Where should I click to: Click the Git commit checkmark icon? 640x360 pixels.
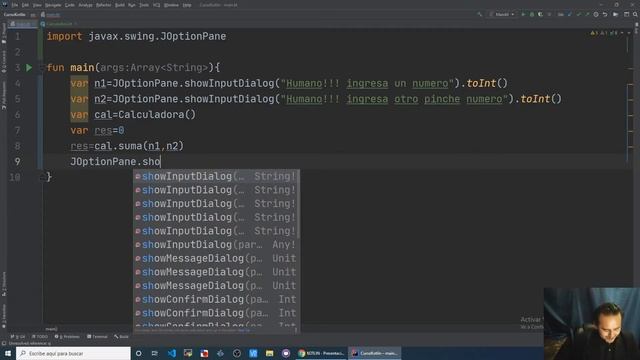click(x=578, y=14)
